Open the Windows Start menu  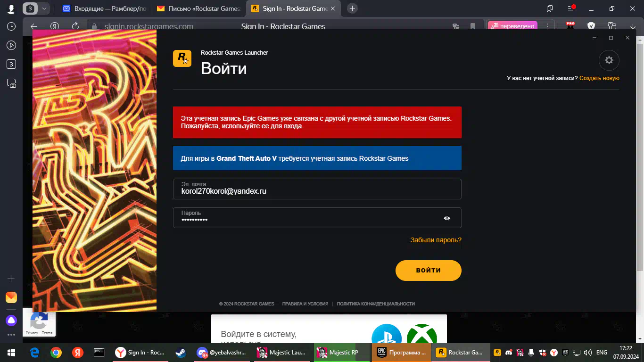11,353
